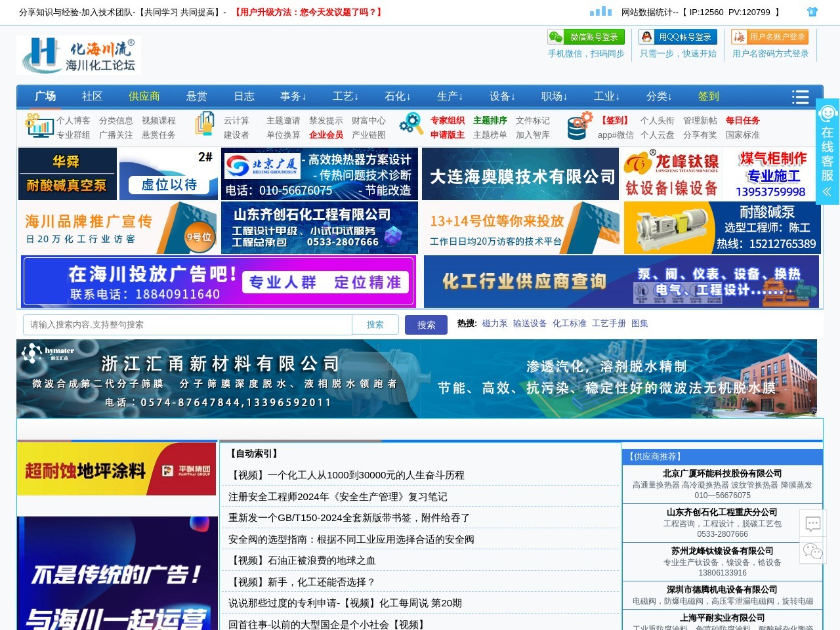Click the QQ account login penguin icon

pyautogui.click(x=647, y=37)
